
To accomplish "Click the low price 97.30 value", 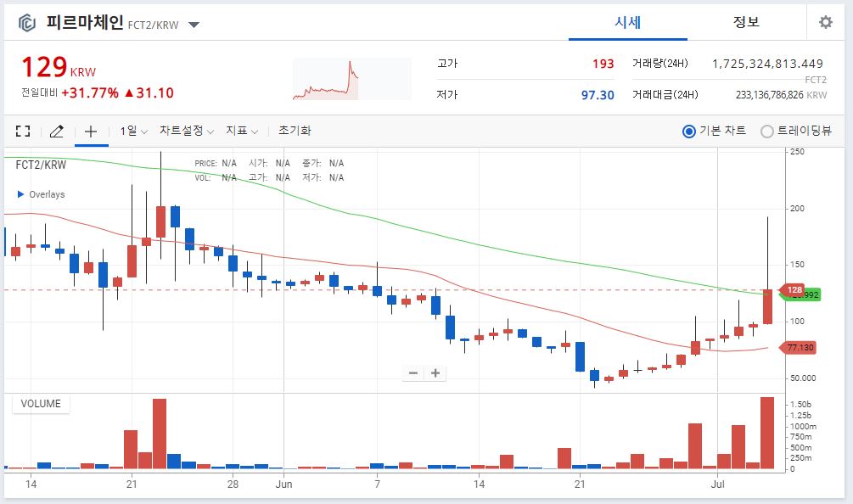I will 598,95.
